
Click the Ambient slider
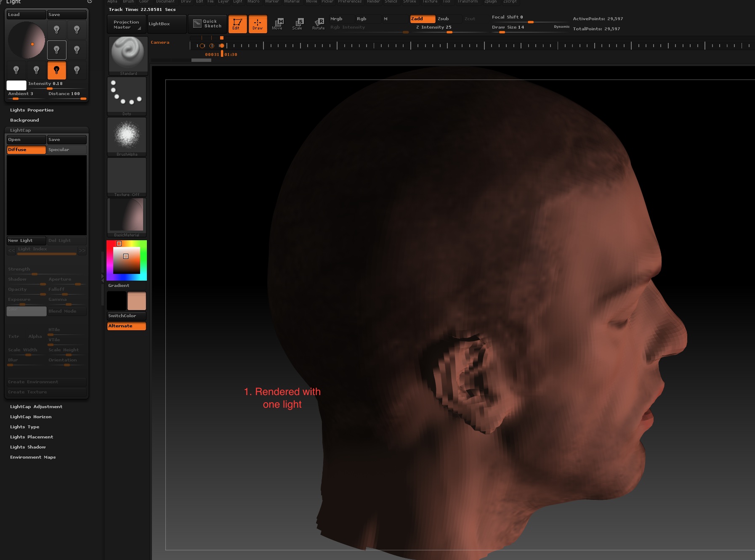click(26, 96)
